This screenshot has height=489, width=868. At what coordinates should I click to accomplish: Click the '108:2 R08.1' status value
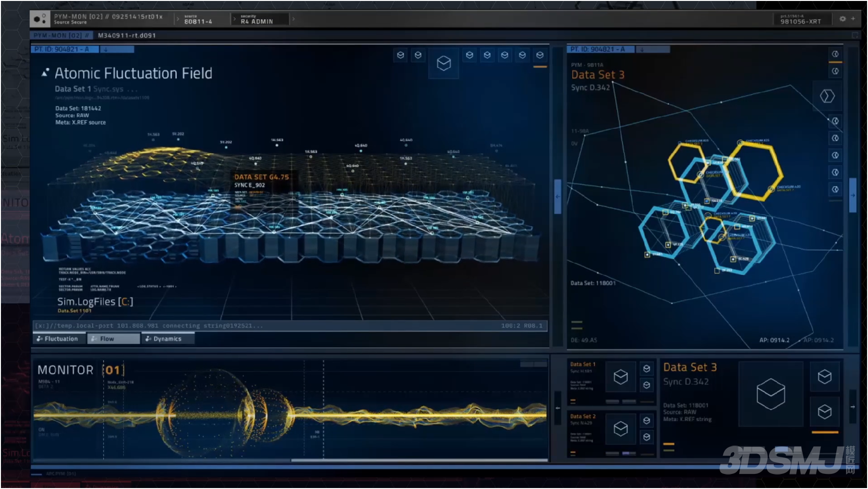click(x=522, y=326)
